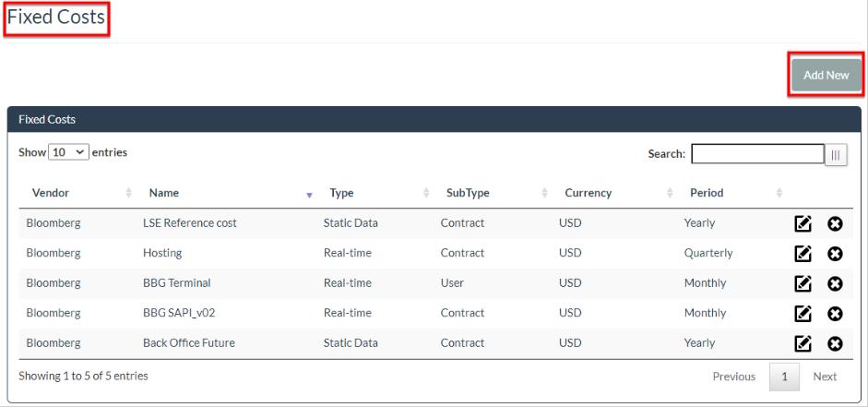Edit the Back Office Future row

803,343
